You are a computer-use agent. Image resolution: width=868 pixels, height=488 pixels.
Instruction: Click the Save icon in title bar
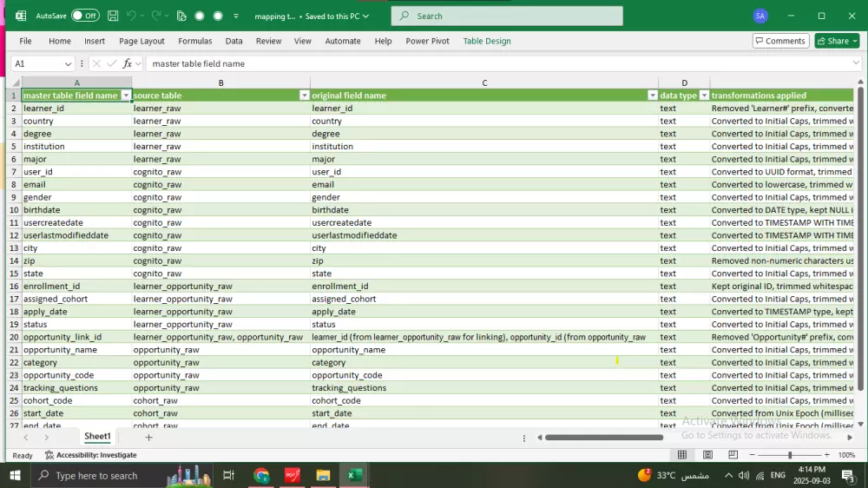[115, 16]
